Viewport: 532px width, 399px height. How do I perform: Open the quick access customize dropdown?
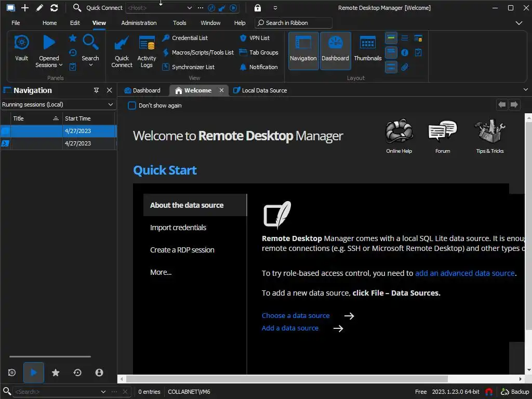pos(275,8)
